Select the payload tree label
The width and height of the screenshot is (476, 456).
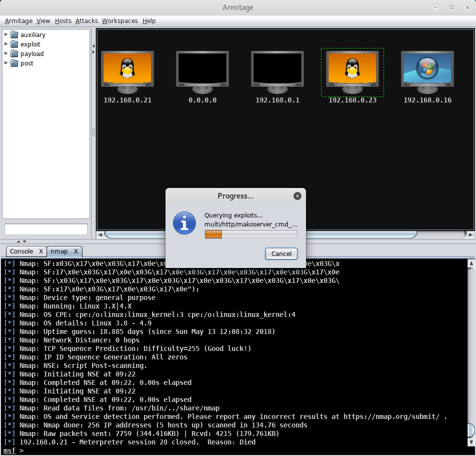32,53
